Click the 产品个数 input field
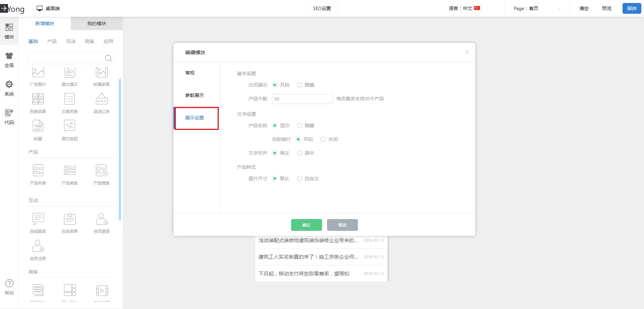The image size is (644, 309). 302,99
